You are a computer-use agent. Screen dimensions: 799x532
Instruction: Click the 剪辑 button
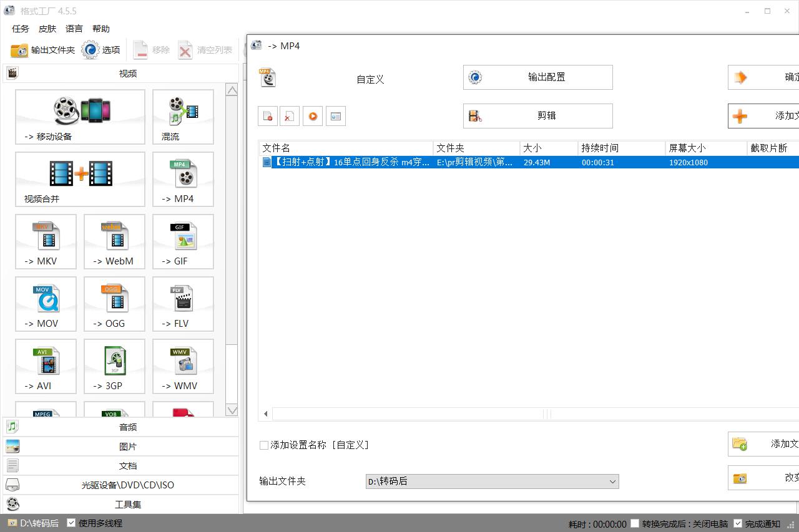537,116
